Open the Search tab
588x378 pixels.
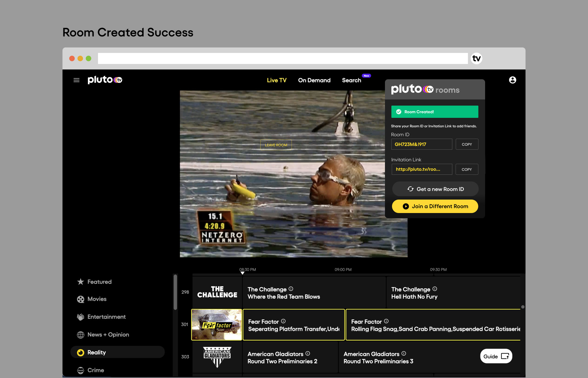click(351, 80)
